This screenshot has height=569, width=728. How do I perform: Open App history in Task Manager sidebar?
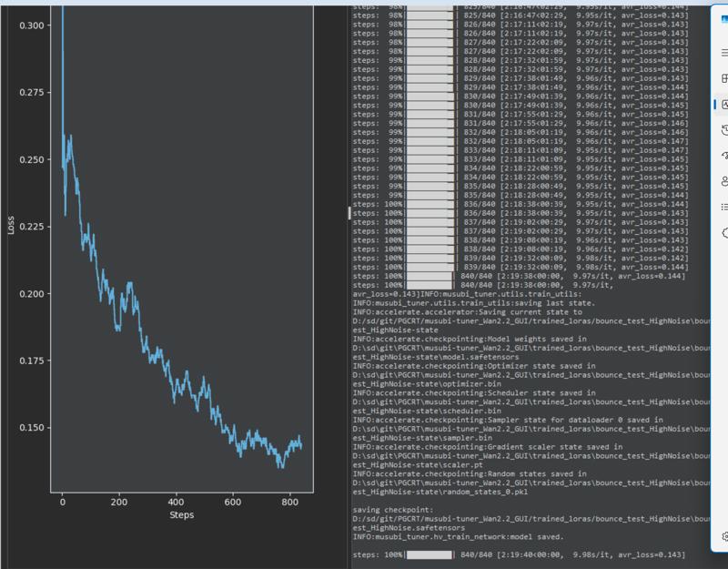724,130
